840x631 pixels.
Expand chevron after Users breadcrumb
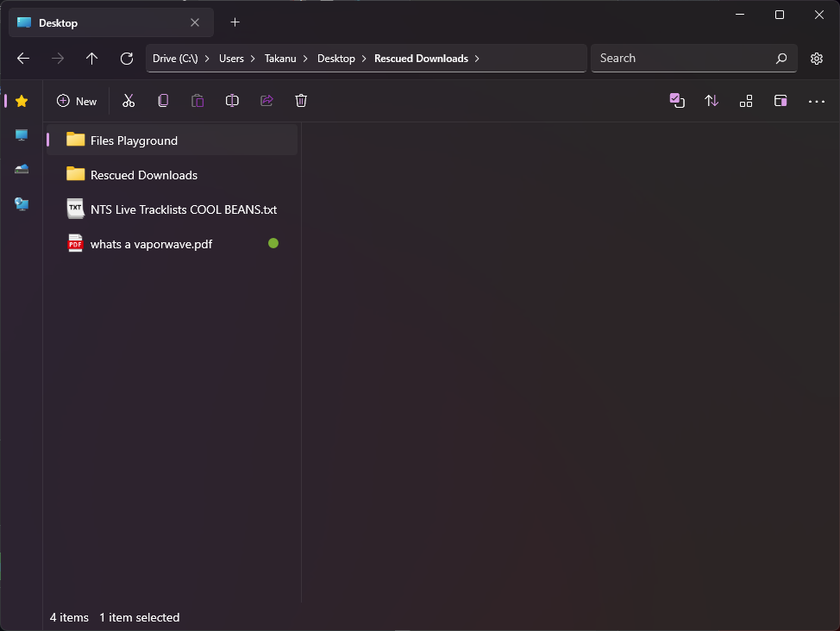pos(253,59)
